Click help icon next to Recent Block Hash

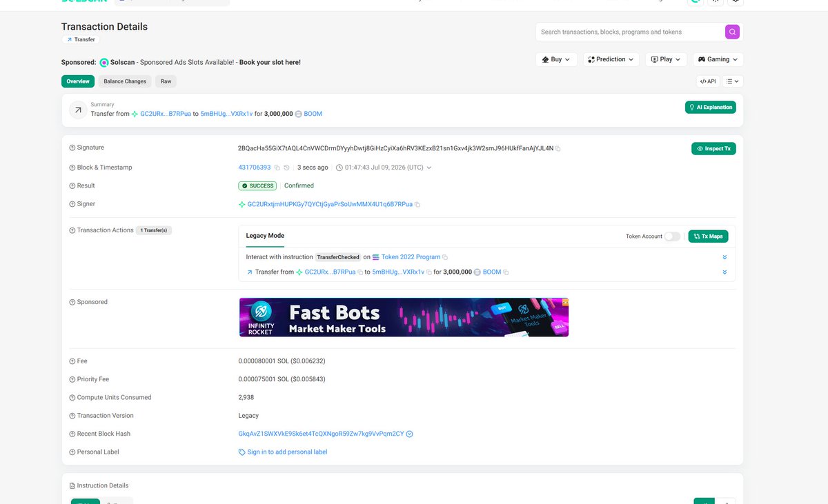point(72,434)
